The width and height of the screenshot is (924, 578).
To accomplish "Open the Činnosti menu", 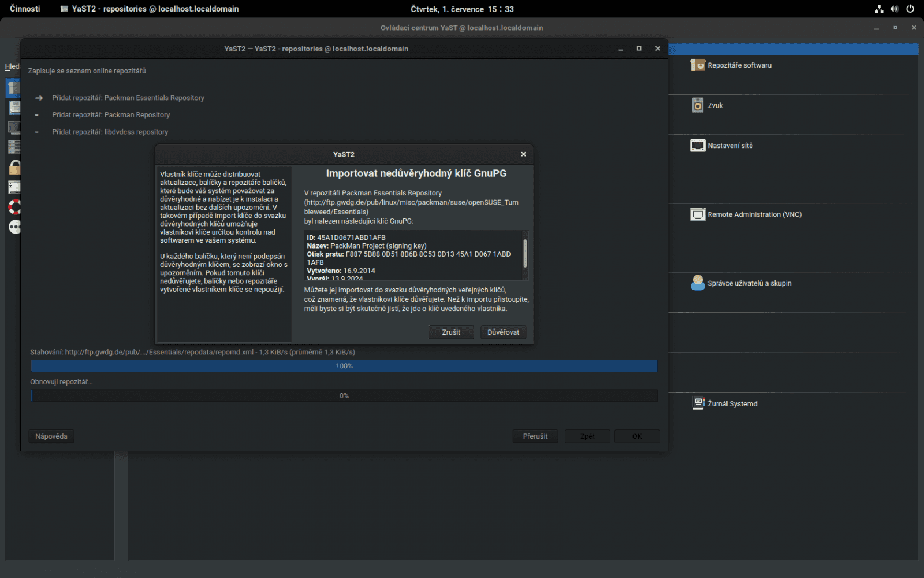I will click(x=24, y=9).
